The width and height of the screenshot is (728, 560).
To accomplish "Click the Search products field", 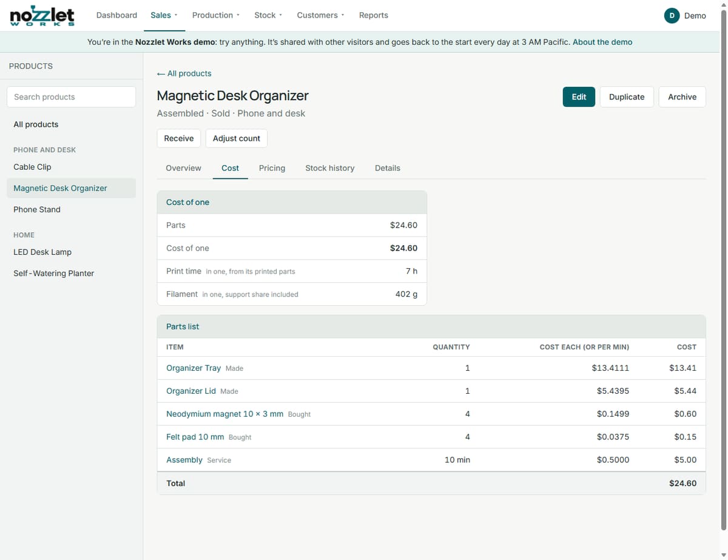I will point(71,97).
